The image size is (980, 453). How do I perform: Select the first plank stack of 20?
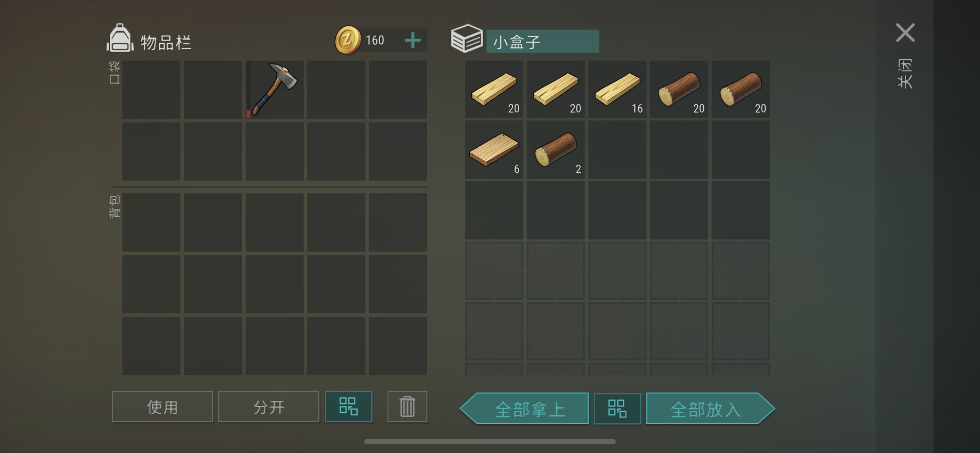[x=494, y=90]
